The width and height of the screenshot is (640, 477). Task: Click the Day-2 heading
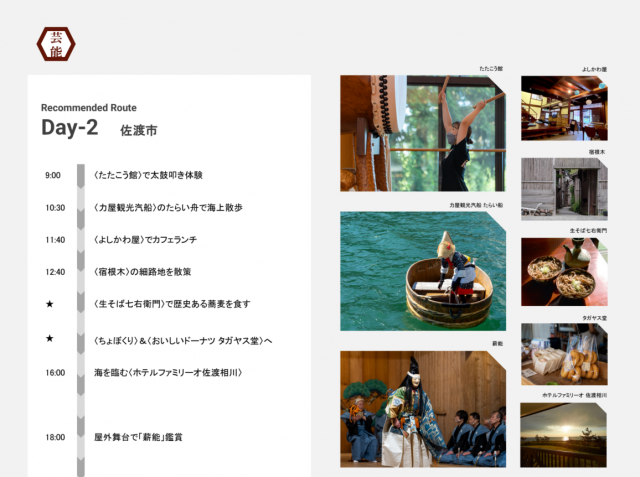70,127
